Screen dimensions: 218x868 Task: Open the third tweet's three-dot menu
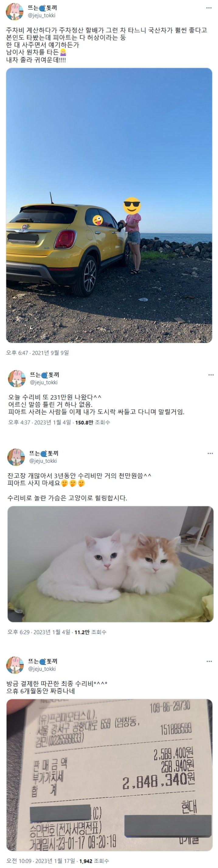(x=210, y=453)
